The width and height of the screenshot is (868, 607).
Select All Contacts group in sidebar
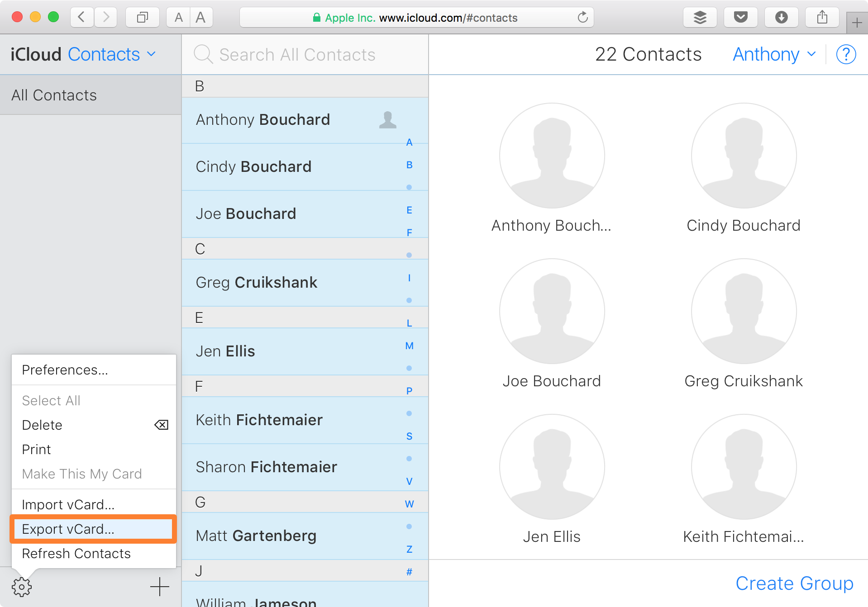pos(91,95)
